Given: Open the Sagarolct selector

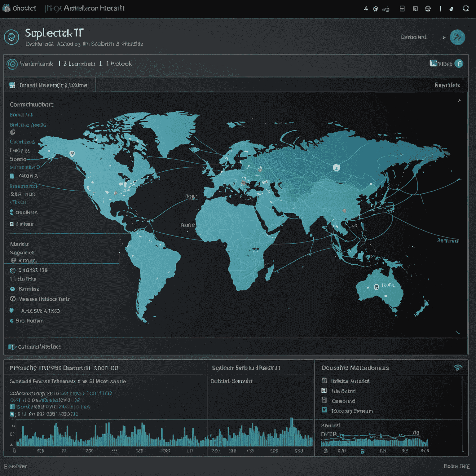Looking at the screenshot, I should (x=22, y=253).
